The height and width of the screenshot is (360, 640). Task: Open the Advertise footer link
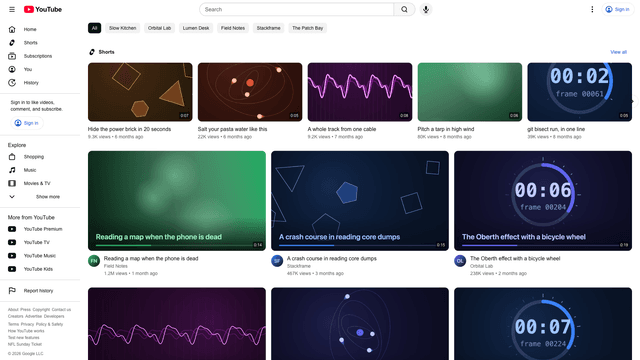tap(33, 316)
